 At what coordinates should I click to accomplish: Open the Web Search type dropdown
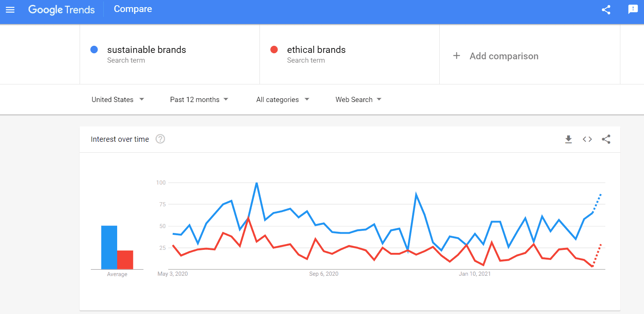(359, 99)
